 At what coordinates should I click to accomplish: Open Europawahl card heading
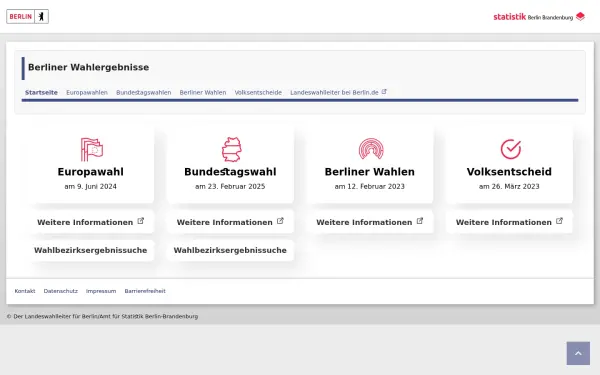pyautogui.click(x=91, y=172)
